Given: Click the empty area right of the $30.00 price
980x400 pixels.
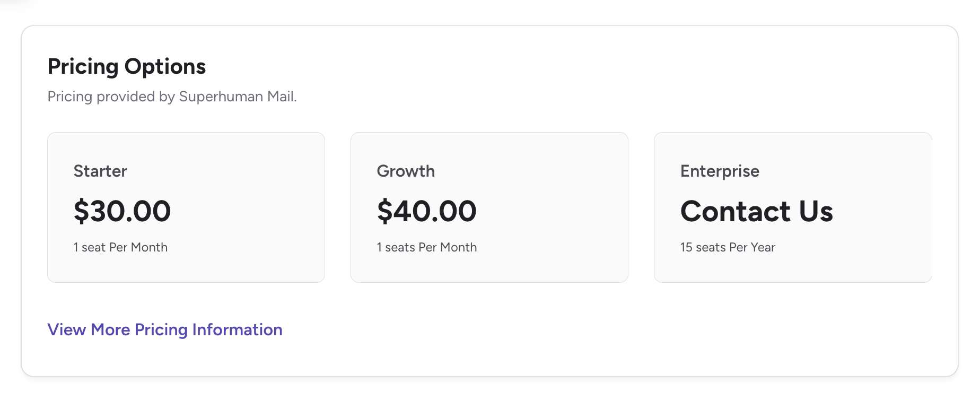Looking at the screenshot, I should coord(249,211).
